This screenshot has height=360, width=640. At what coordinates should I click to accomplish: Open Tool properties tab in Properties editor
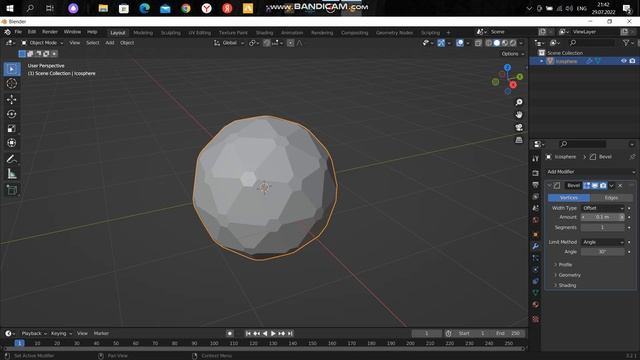click(535, 158)
